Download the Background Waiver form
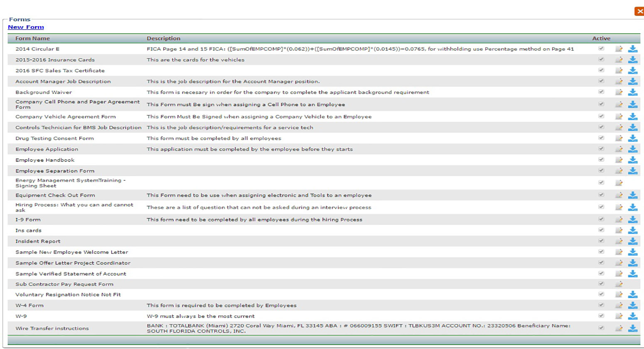The image size is (644, 349). (x=632, y=92)
